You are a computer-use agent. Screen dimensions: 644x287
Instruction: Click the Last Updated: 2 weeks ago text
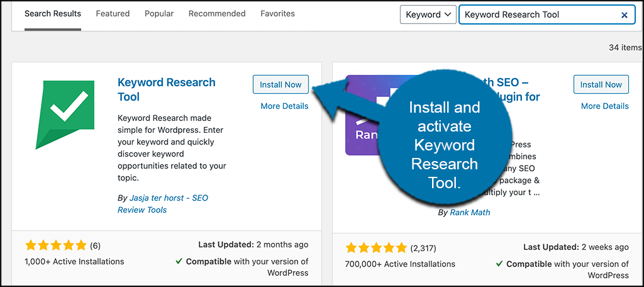point(576,247)
